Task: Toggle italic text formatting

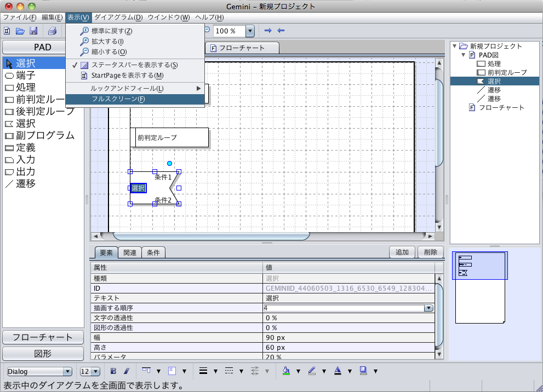Action: [127, 371]
